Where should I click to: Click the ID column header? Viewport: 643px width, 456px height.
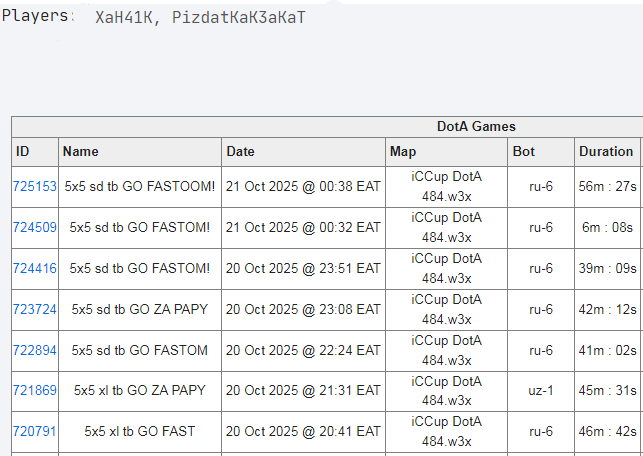[23, 151]
